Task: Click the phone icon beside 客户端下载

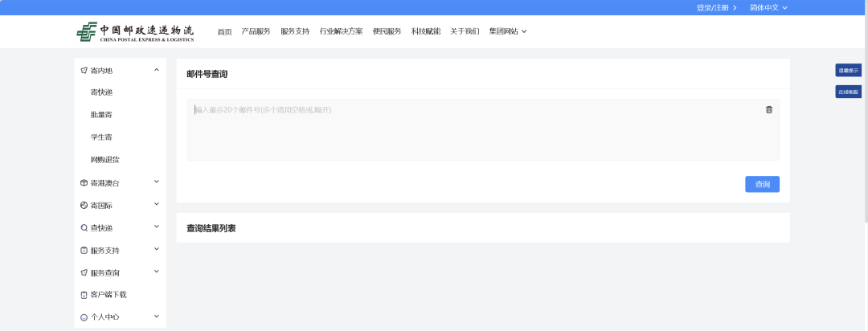Action: point(84,295)
